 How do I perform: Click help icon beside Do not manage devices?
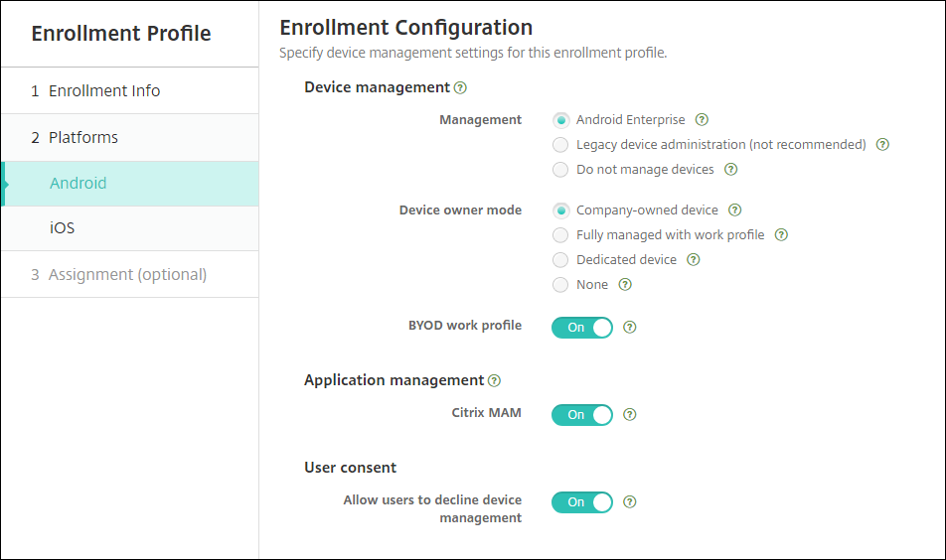point(730,170)
